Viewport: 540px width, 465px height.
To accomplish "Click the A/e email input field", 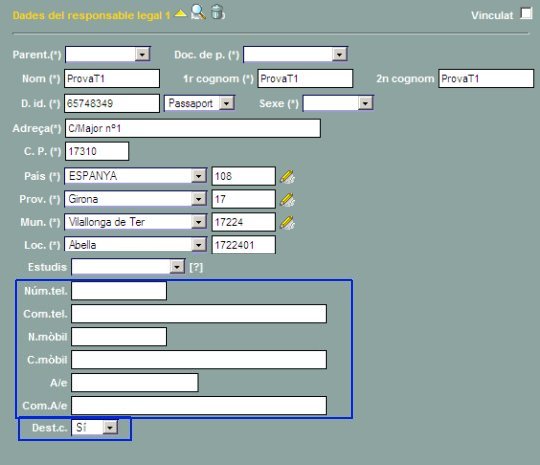I will (135, 383).
